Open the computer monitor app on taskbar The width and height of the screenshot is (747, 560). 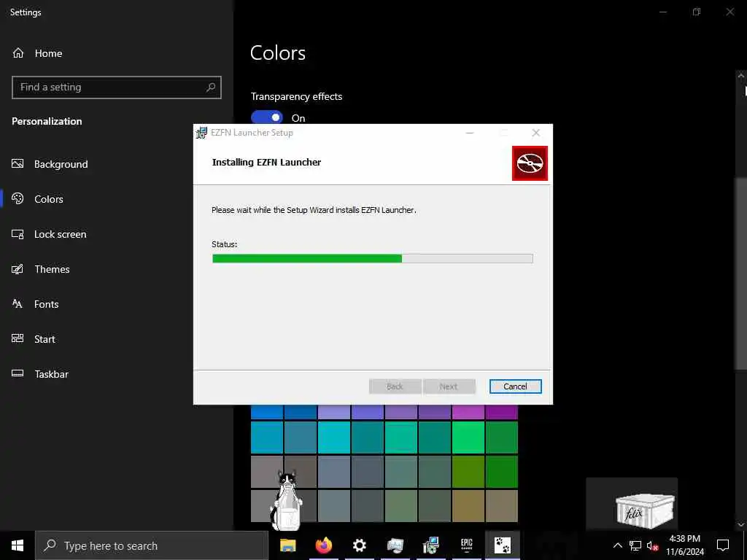(x=395, y=545)
